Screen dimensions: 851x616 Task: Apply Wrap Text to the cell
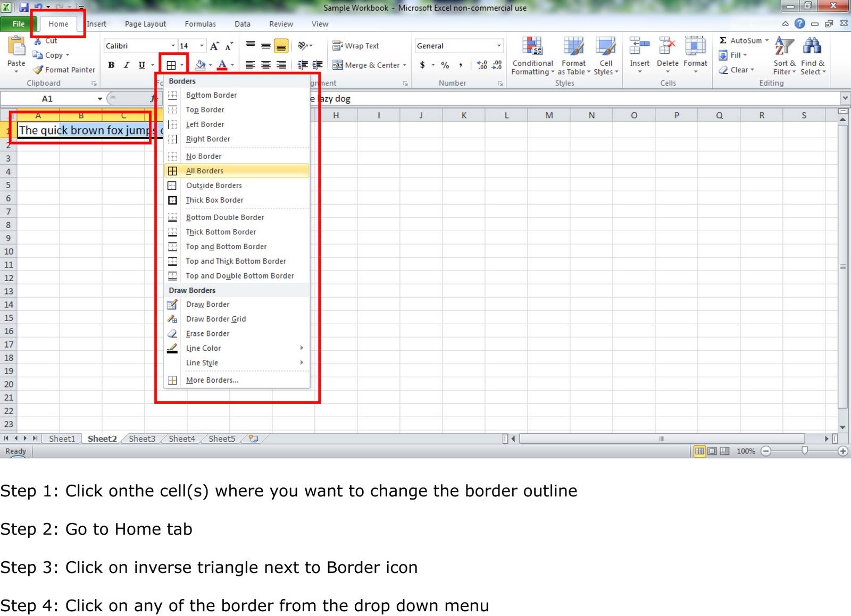pos(355,46)
